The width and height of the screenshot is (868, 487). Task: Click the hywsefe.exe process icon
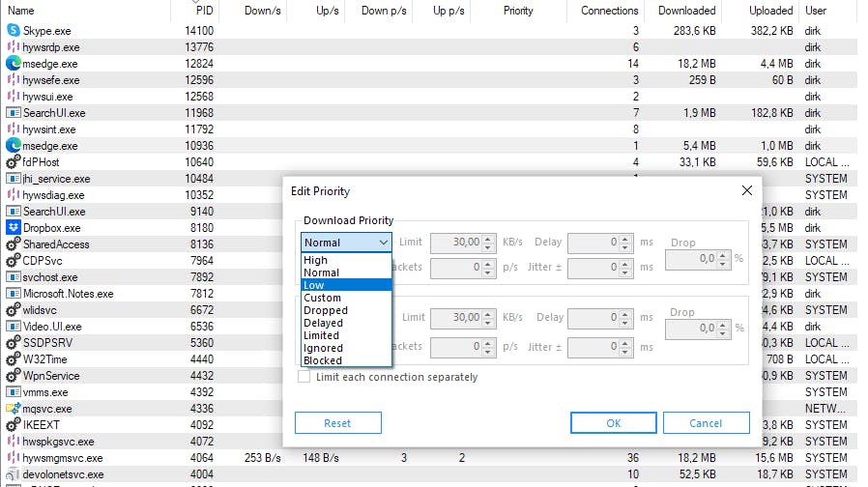click(x=14, y=79)
